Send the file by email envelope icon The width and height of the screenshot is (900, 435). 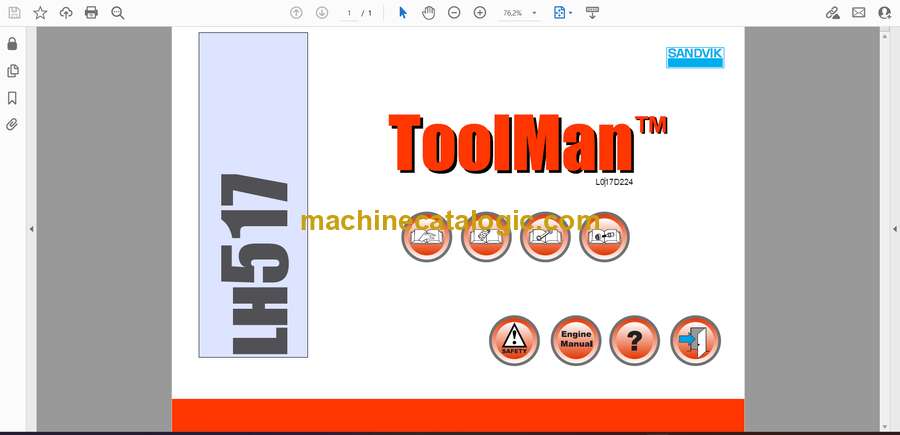pos(859,13)
